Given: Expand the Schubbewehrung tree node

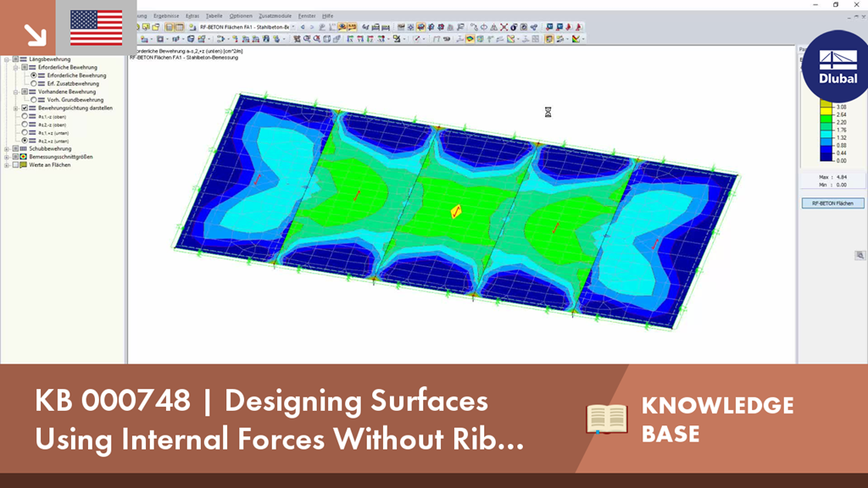Looking at the screenshot, I should click(7, 149).
